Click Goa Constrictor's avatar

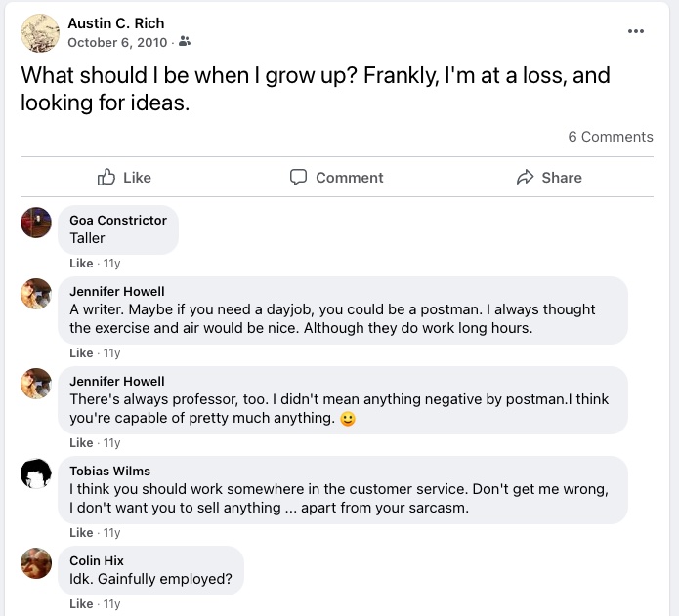point(36,223)
